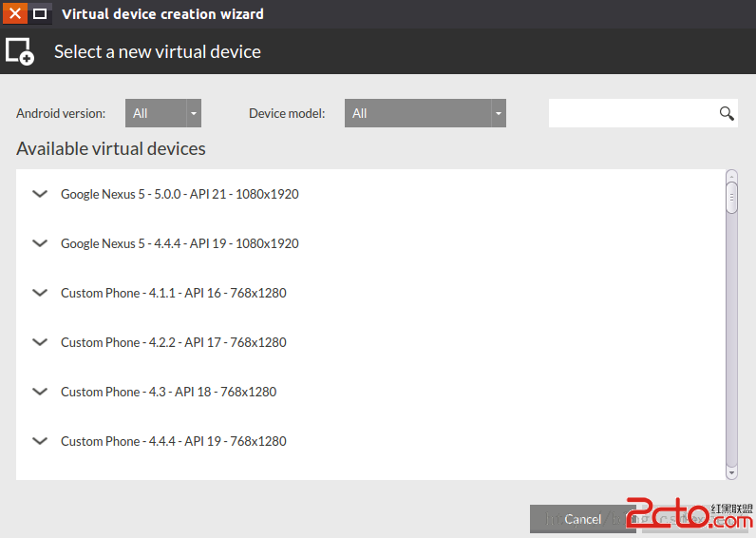Maximize the wizard window
Viewport: 756px width, 538px height.
pyautogui.click(x=40, y=13)
